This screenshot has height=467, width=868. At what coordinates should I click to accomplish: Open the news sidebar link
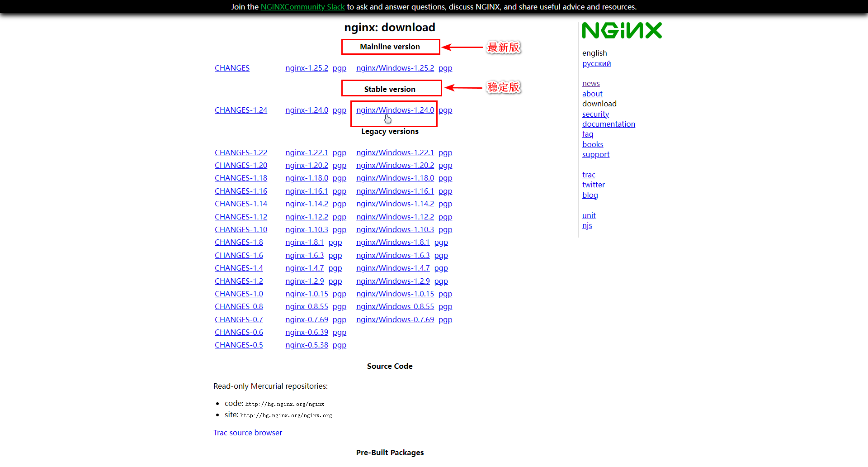point(591,83)
